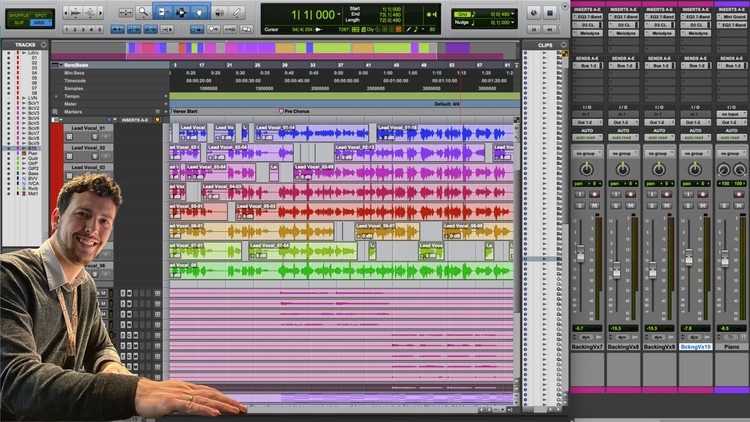Viewport: 750px width, 422px height.
Task: Click the INSERTS A-E column header
Action: tap(135, 120)
